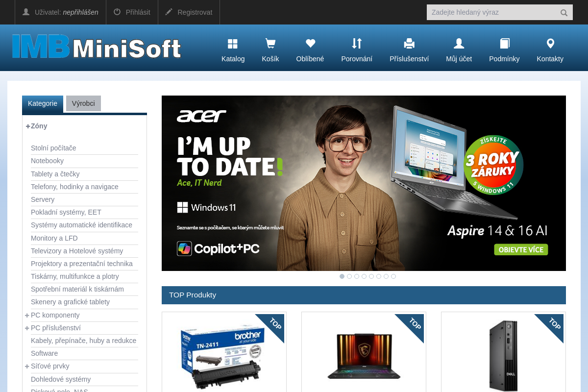Open Notebooky category
Screen dimensions: 588x392
click(x=47, y=161)
